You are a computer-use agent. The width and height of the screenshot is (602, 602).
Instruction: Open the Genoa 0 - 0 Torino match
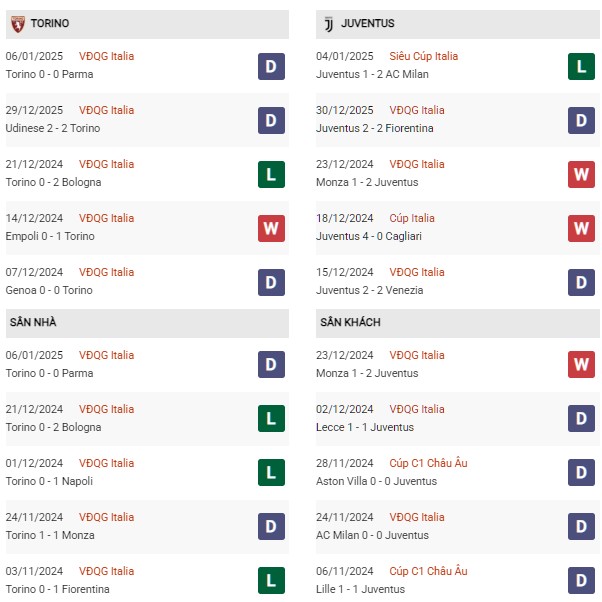click(x=49, y=290)
